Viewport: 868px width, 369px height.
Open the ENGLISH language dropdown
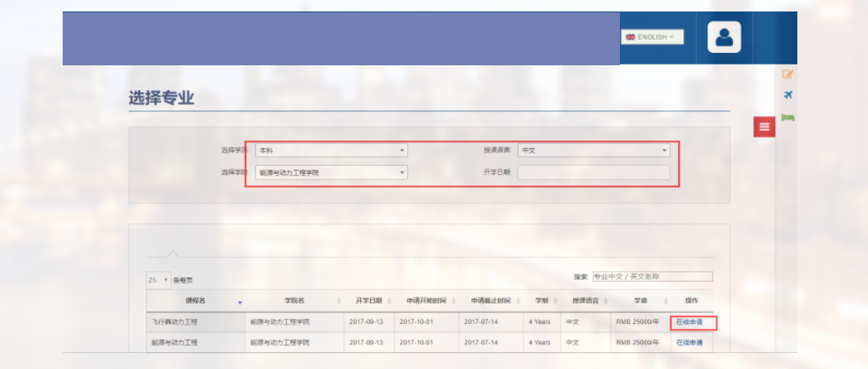[651, 37]
